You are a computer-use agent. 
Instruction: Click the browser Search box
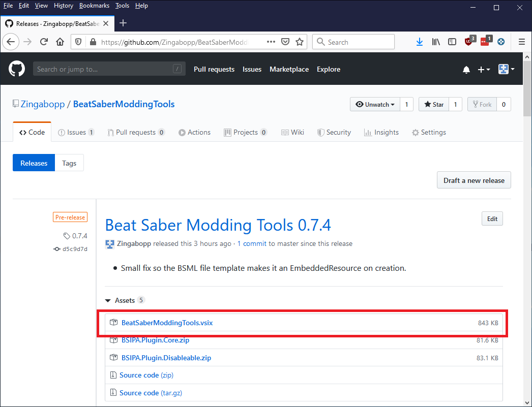tap(353, 42)
